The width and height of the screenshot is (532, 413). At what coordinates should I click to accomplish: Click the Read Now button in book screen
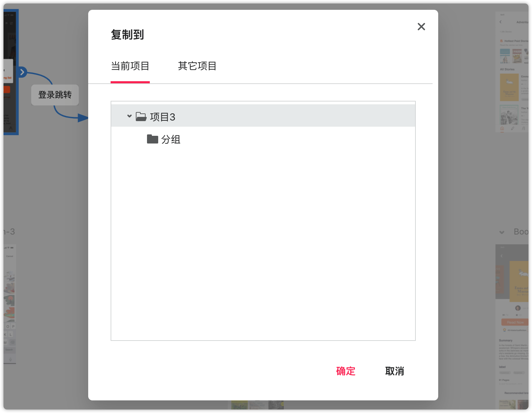(515, 322)
